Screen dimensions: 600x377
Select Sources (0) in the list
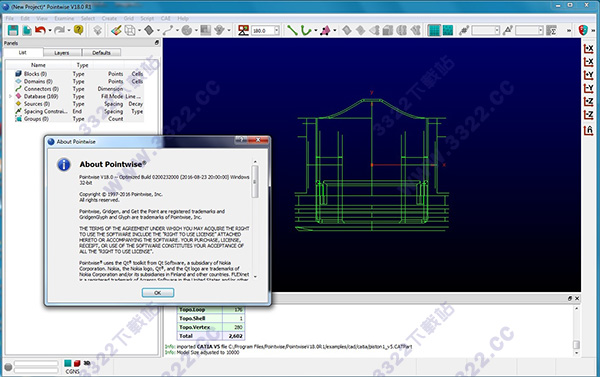(x=37, y=104)
